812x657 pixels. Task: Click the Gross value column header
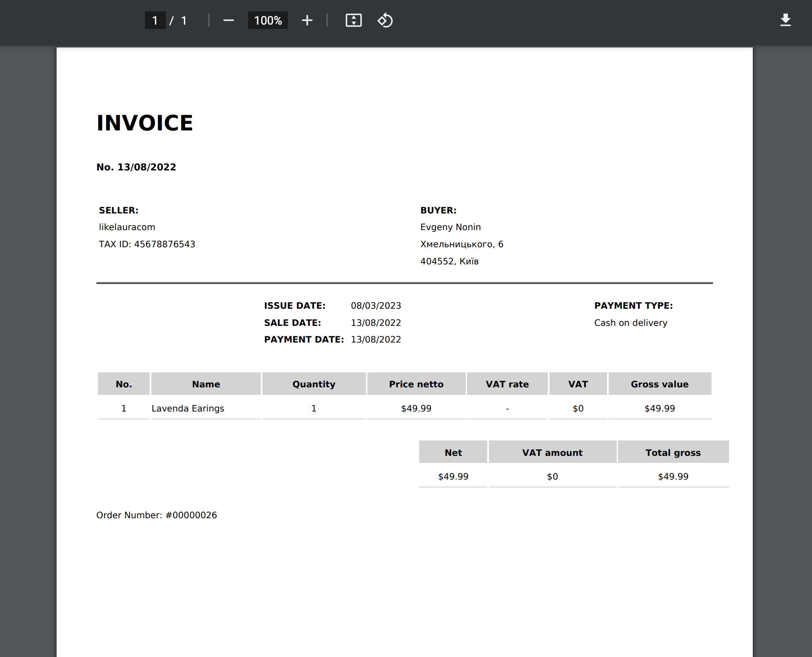[659, 384]
